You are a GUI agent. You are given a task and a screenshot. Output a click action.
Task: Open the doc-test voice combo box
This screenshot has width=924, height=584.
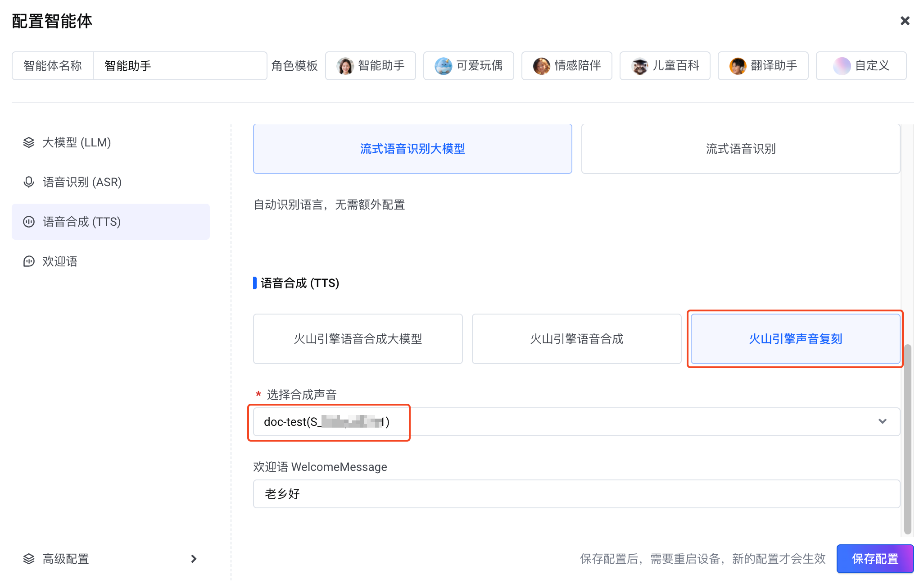pos(576,422)
